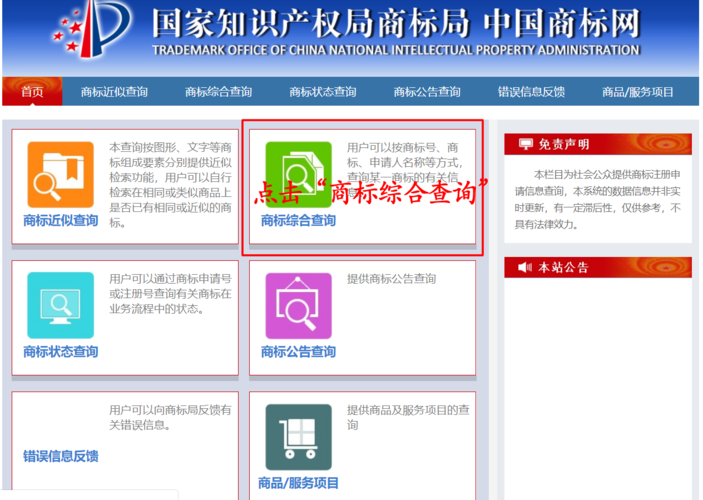Viewport: 703px width, 500px height.
Task: Click the cyan 商标状态查询 monitor icon
Action: click(x=60, y=306)
